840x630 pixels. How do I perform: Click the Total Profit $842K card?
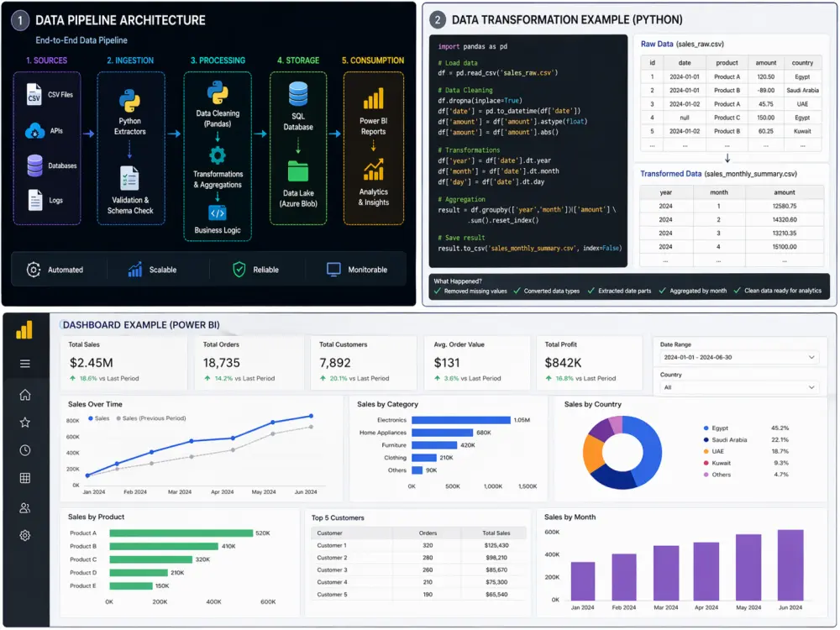point(590,363)
